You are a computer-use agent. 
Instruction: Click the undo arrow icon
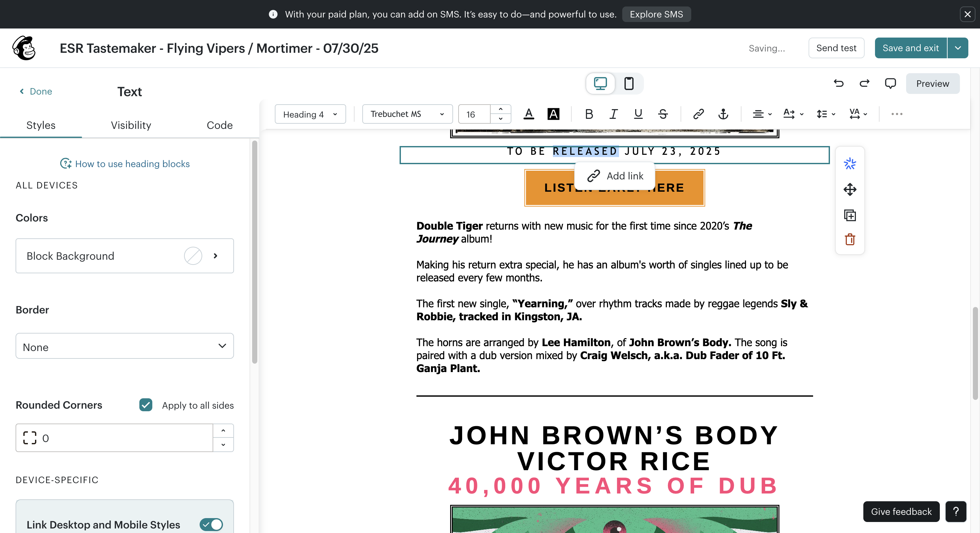[838, 83]
